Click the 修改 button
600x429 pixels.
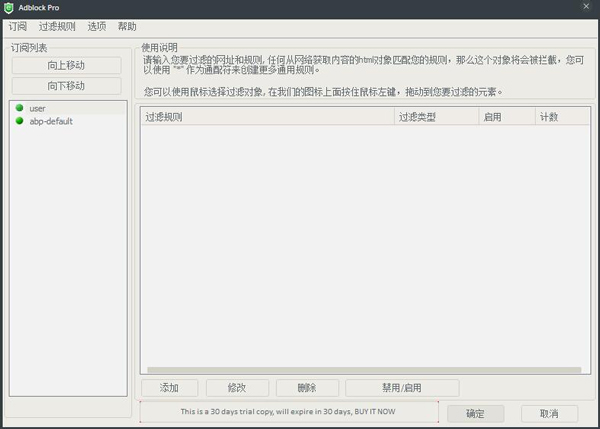[x=237, y=388]
